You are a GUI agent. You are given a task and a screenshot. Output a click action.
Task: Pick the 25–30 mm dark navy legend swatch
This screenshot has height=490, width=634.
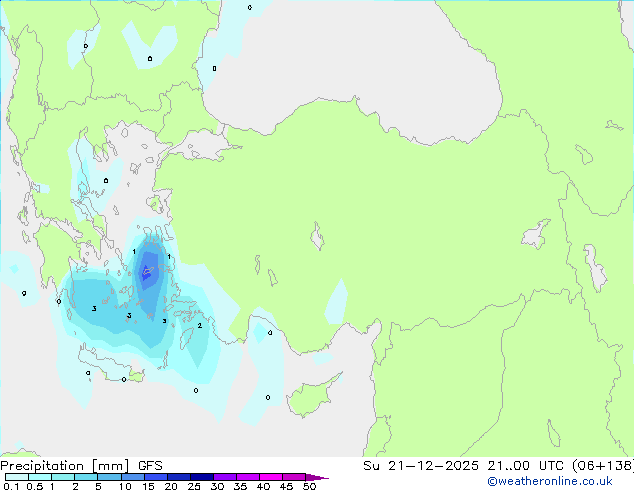coord(202,477)
